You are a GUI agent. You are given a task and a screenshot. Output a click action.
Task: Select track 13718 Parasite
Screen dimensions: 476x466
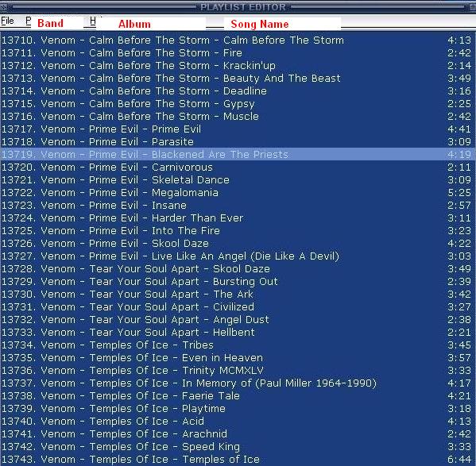tap(238, 142)
